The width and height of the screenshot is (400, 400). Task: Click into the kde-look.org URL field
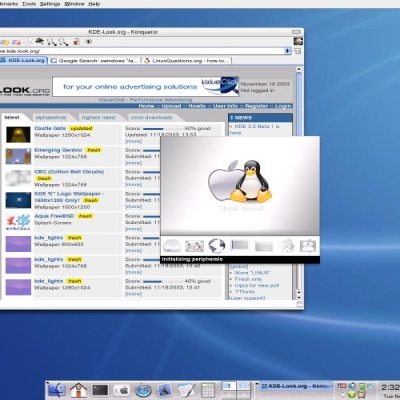pyautogui.click(x=142, y=51)
